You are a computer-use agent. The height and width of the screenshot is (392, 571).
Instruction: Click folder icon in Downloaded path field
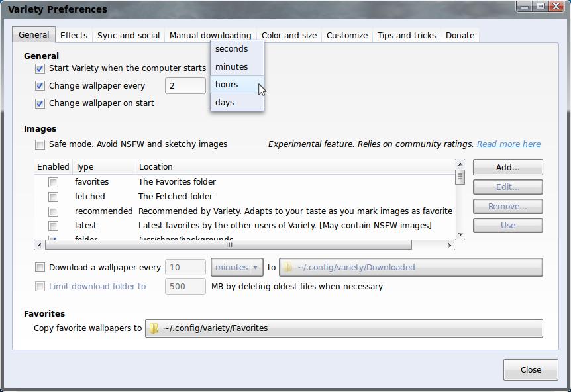(287, 268)
